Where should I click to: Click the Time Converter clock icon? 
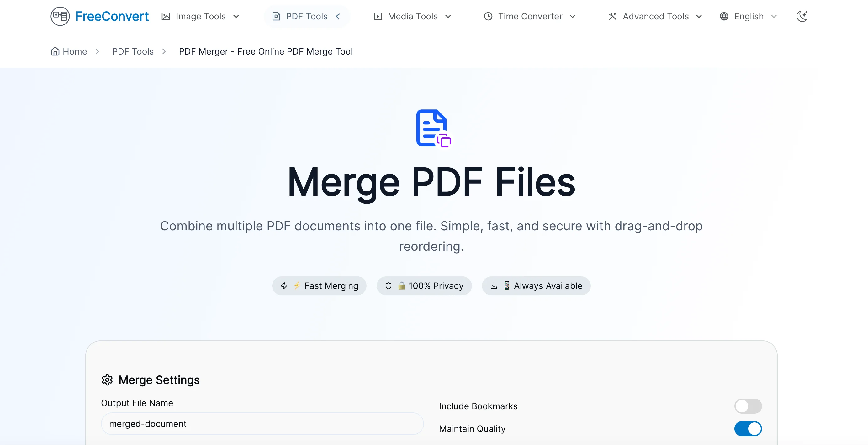[x=488, y=16]
